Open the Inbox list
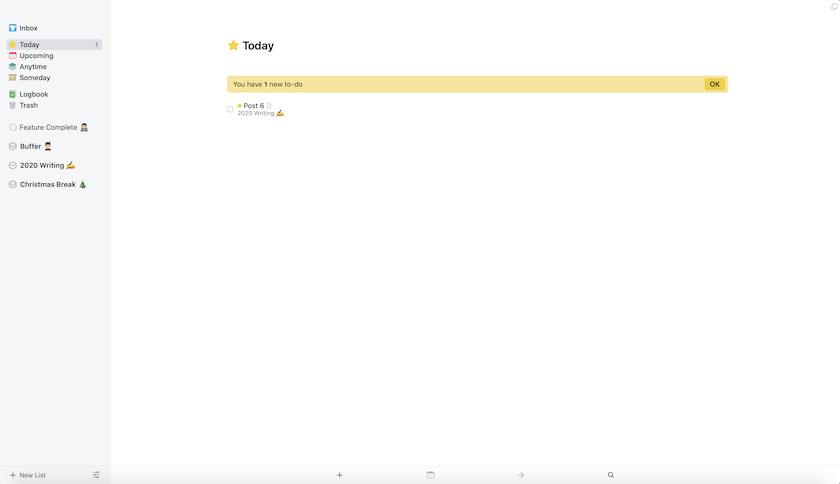This screenshot has width=840, height=484. click(x=28, y=28)
